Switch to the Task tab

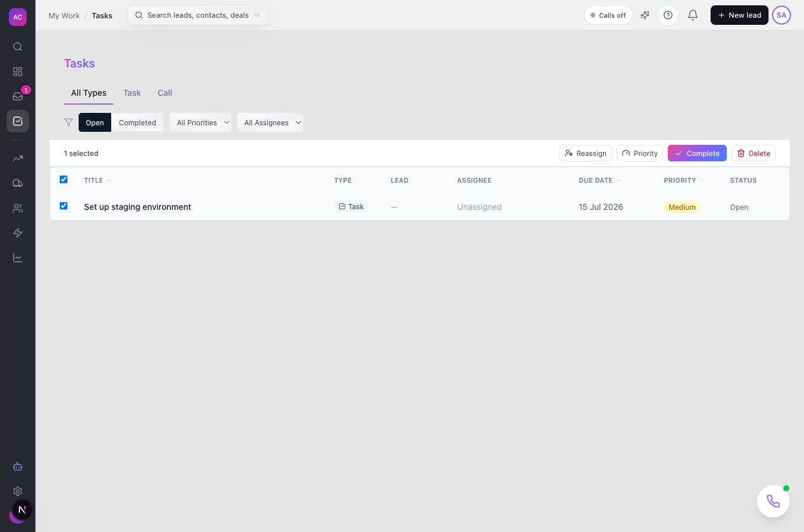pyautogui.click(x=132, y=93)
